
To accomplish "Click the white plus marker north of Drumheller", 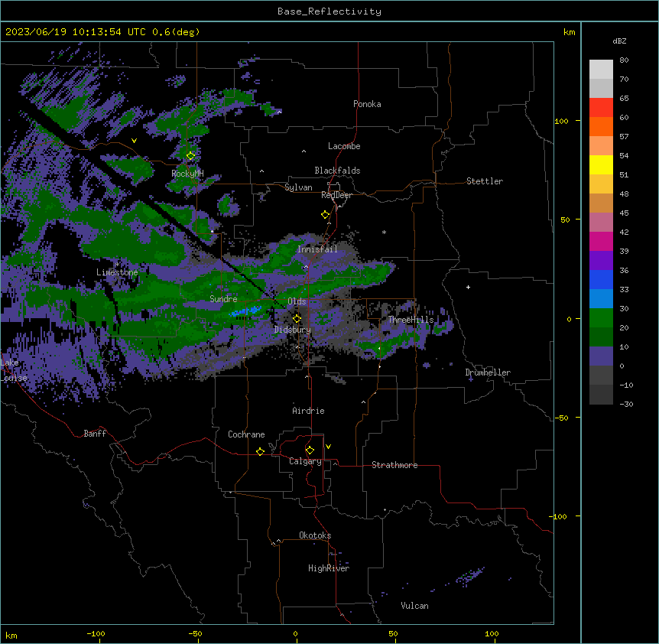I will 468,287.
